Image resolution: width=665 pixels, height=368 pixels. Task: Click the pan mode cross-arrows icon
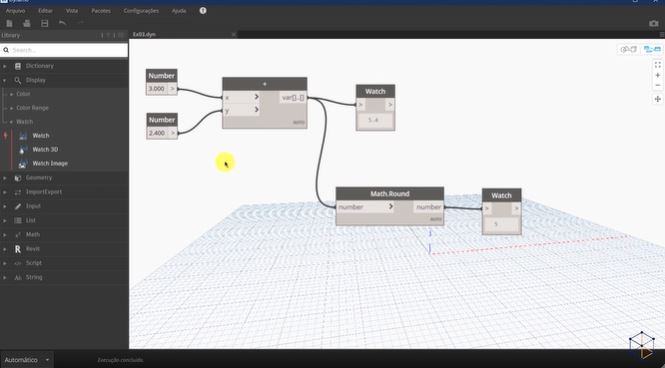click(657, 99)
